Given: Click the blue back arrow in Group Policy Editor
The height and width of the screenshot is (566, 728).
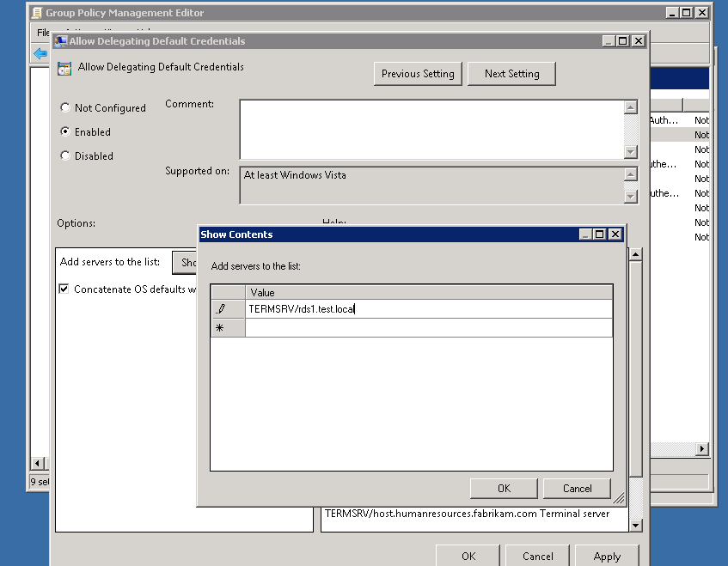Looking at the screenshot, I should (41, 54).
